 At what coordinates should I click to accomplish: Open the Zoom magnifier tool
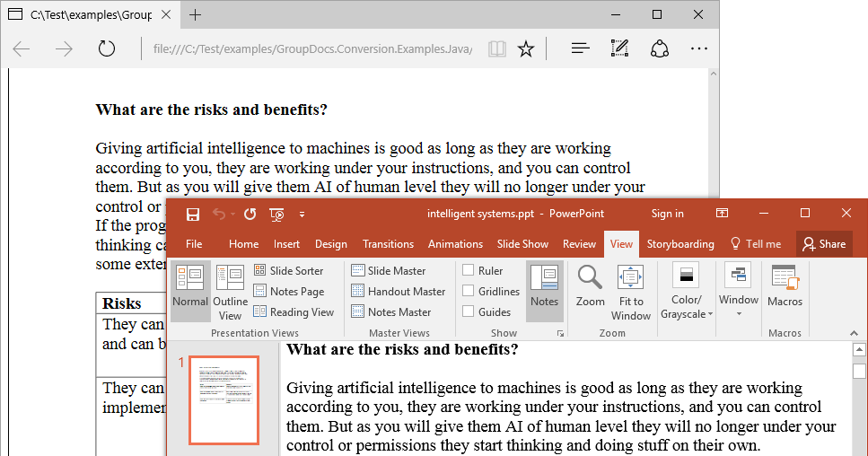[x=590, y=285]
